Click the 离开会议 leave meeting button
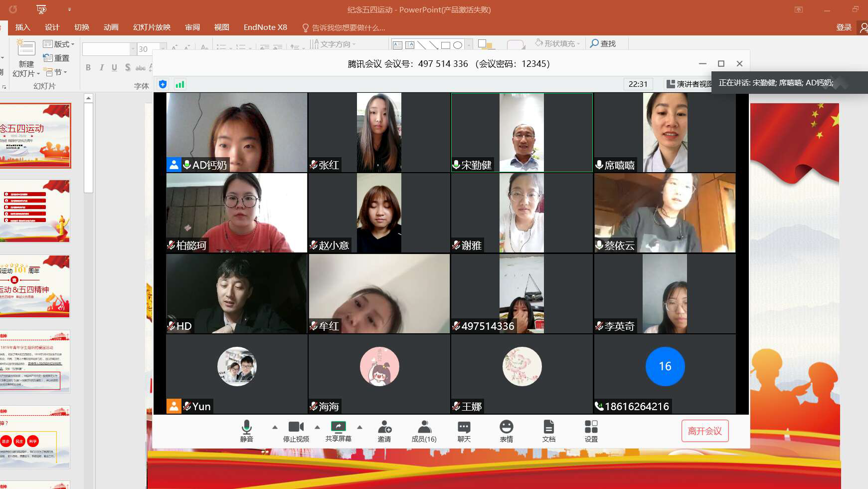Viewport: 868px width, 489px height. [704, 431]
